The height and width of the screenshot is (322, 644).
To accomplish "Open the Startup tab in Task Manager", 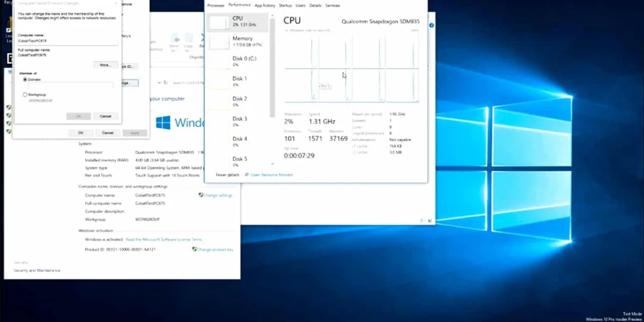I will point(285,5).
